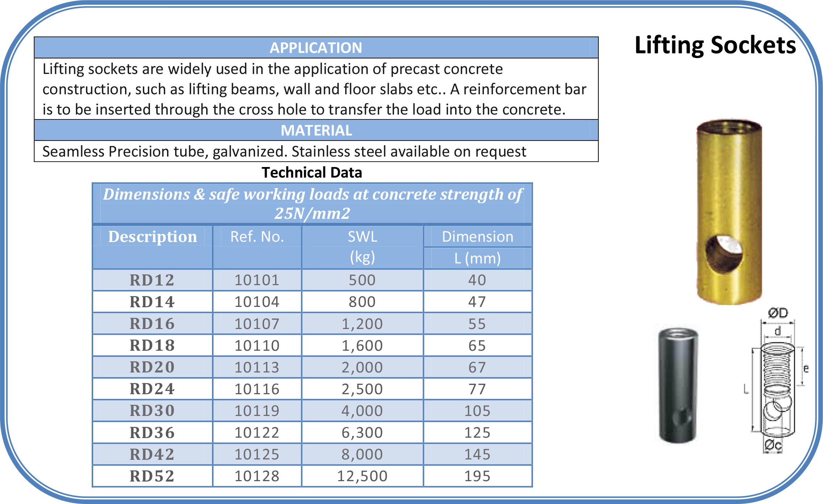Click the 'RD36' description cell
Viewport: 823px width, 504px height.
152,433
